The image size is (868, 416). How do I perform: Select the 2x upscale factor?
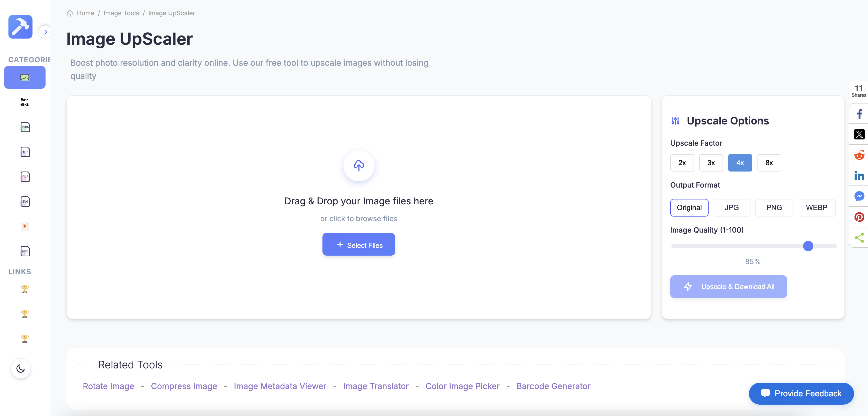tap(682, 163)
